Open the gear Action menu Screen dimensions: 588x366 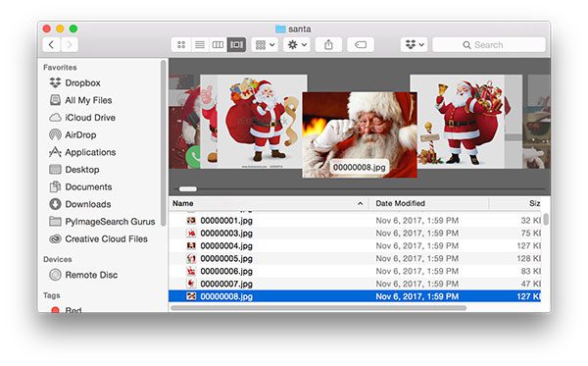tap(297, 45)
